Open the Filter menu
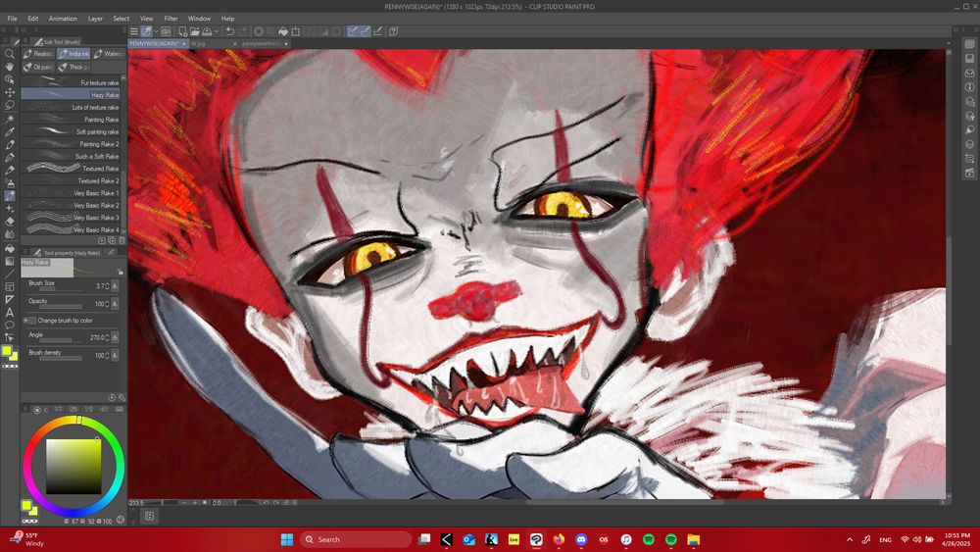Image resolution: width=980 pixels, height=552 pixels. [x=171, y=19]
